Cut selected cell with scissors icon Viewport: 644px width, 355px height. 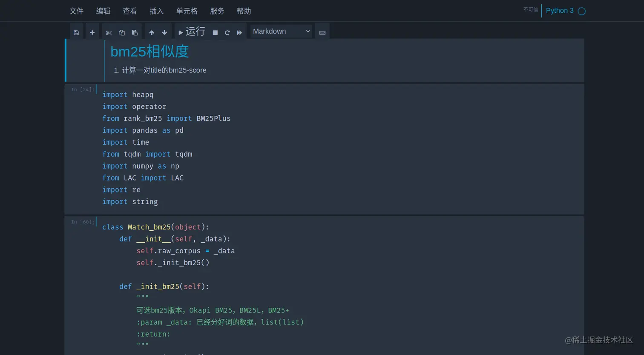pos(109,32)
